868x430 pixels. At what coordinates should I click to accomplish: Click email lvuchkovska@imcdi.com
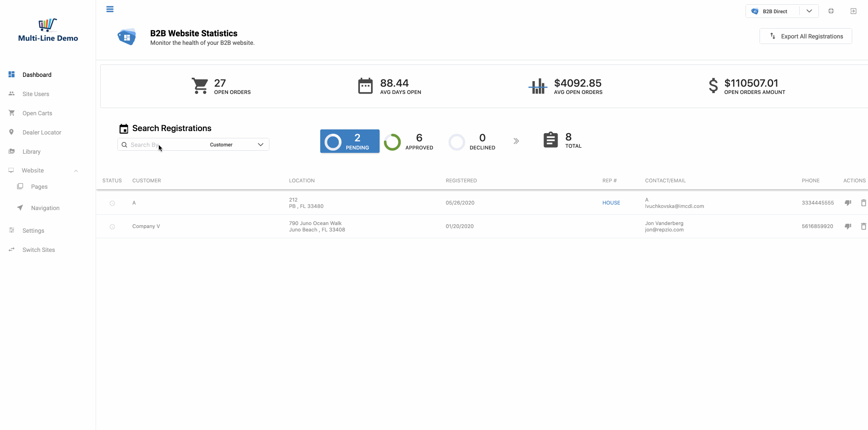pyautogui.click(x=674, y=206)
